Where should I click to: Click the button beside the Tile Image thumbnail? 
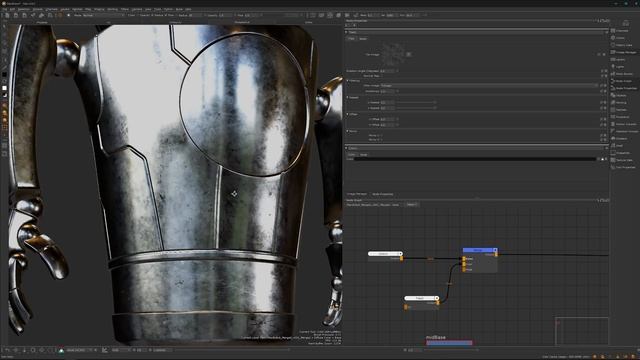(408, 54)
